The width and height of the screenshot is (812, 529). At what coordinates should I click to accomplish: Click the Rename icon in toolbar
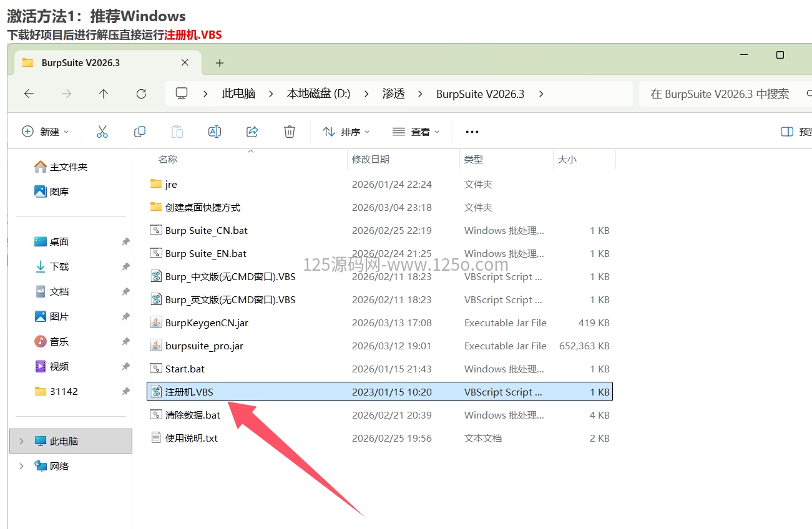215,132
